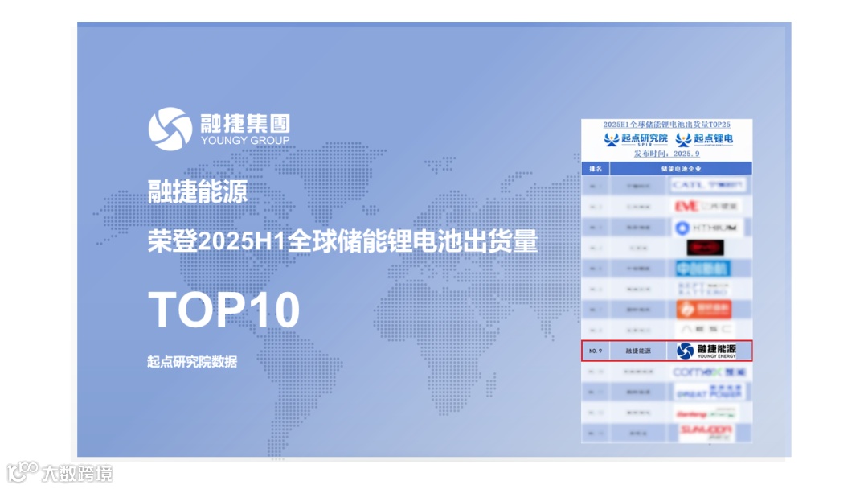
Task: Click the blurred Great Power logo in the table
Action: (709, 392)
